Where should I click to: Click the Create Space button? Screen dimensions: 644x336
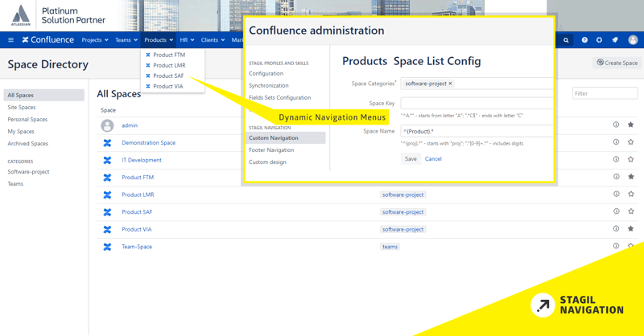tap(617, 63)
